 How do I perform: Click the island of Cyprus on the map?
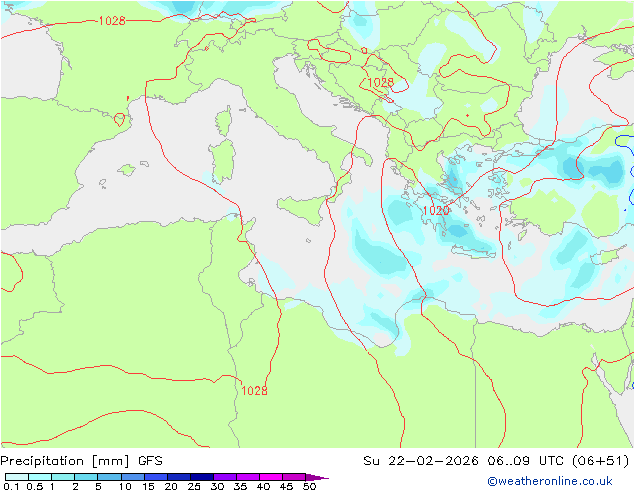(x=609, y=257)
